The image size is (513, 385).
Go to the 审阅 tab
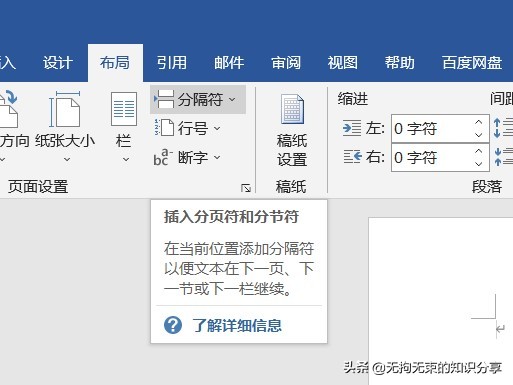click(x=286, y=63)
